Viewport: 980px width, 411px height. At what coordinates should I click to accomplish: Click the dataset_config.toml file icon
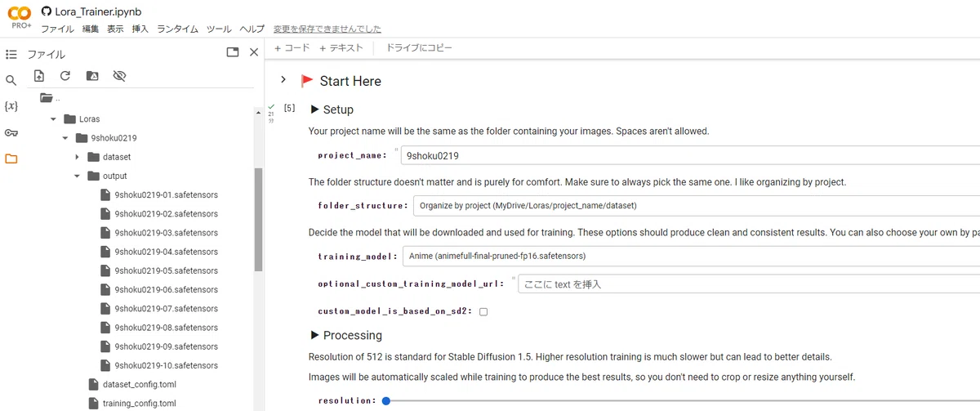tap(92, 384)
